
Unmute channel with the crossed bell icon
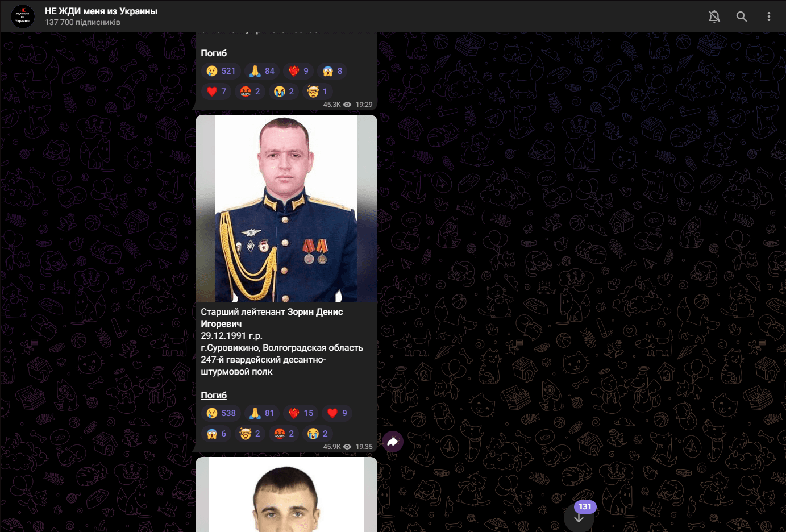pyautogui.click(x=714, y=16)
